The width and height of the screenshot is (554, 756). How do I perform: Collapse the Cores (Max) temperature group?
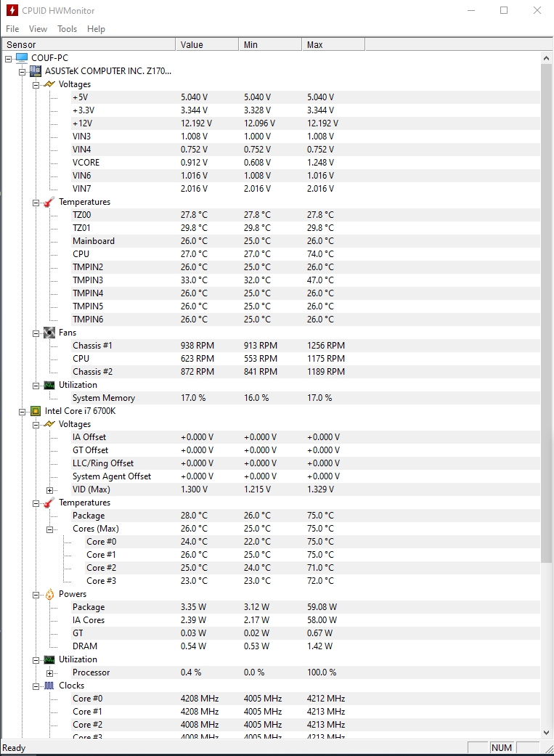click(x=50, y=529)
